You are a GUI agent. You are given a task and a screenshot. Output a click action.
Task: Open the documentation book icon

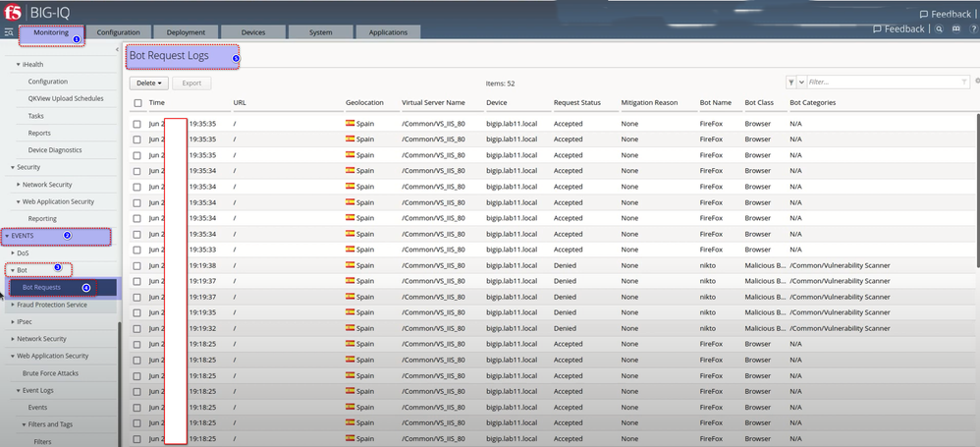[x=955, y=29]
